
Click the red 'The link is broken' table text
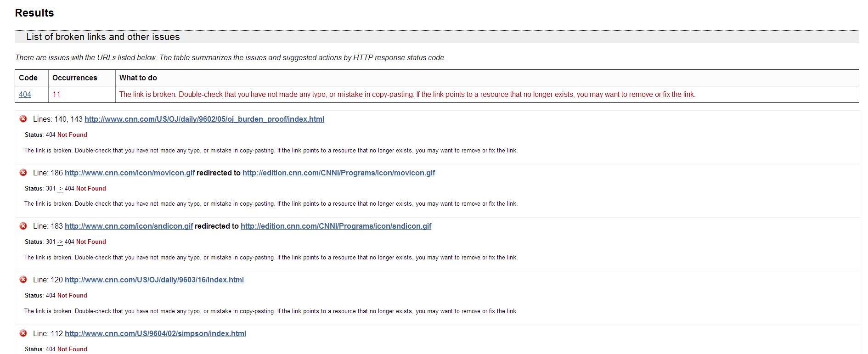pyautogui.click(x=407, y=94)
